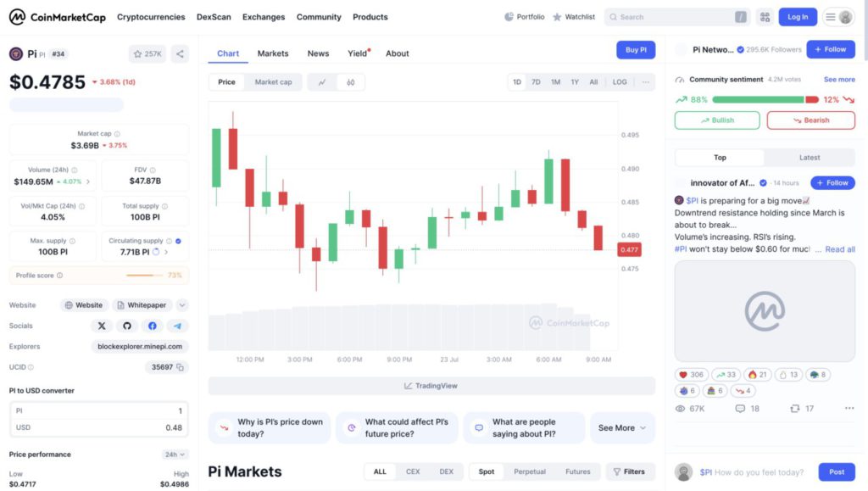Screen dimensions: 868x491
Task: Toggle chart to Market cap
Action: (x=273, y=82)
